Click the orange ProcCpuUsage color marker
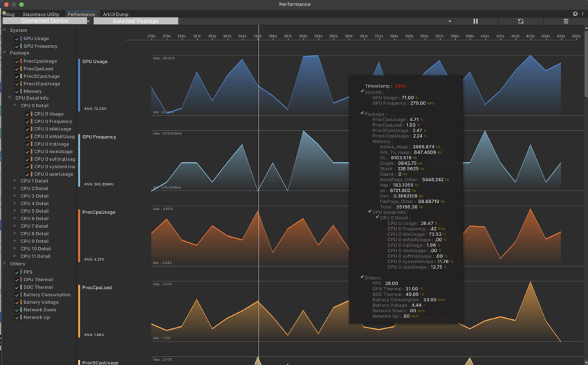The width and height of the screenshot is (588, 365). (21, 62)
